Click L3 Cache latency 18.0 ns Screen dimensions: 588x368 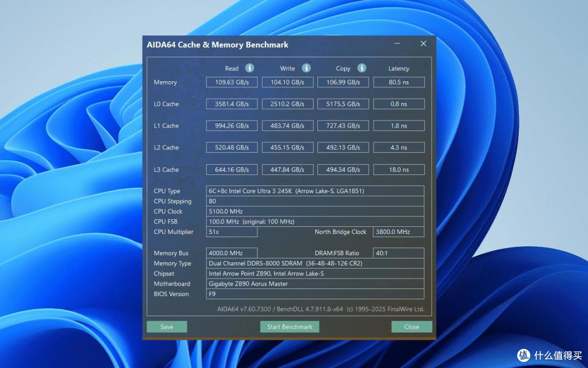coord(399,170)
